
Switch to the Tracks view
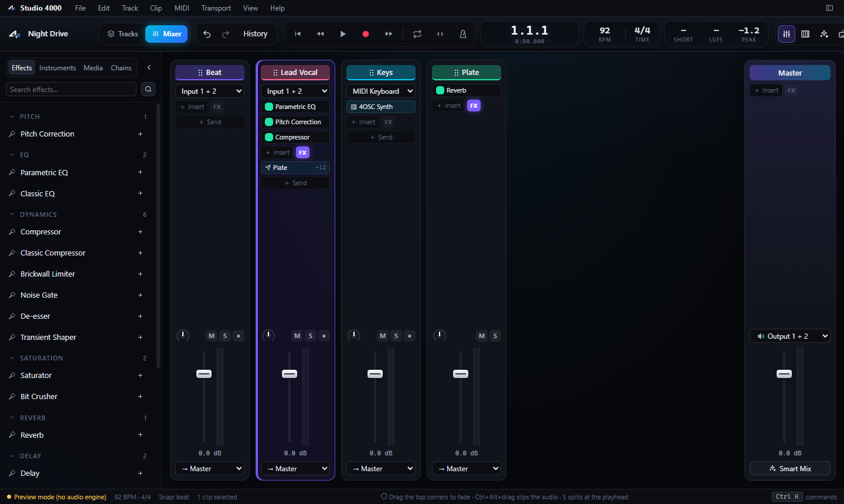coord(122,34)
